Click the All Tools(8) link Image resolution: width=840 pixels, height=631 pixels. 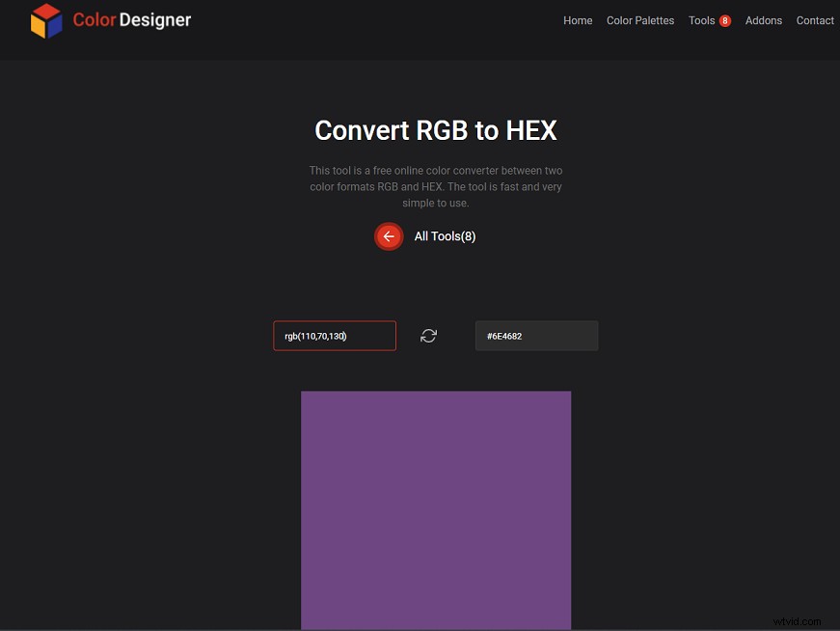[x=445, y=235]
